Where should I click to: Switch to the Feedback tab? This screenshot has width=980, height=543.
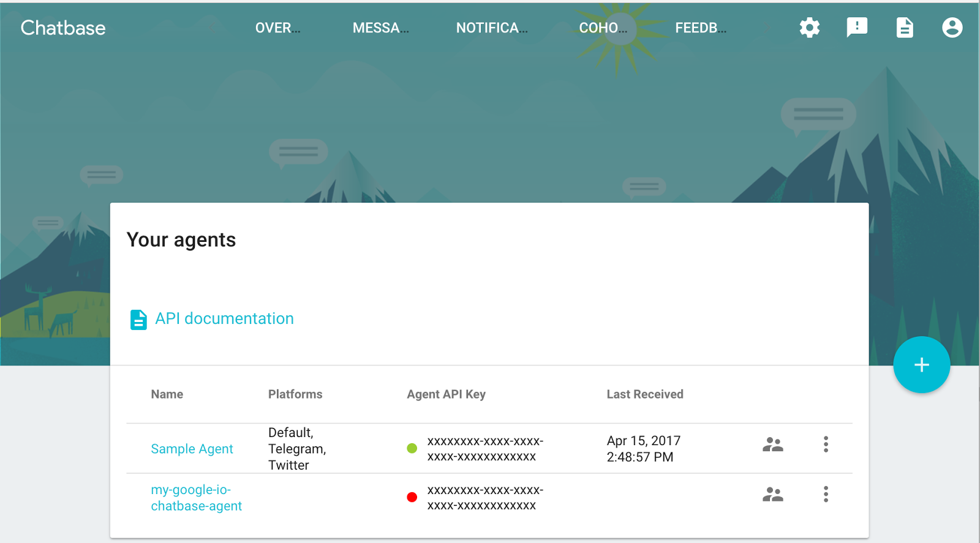pos(701,28)
